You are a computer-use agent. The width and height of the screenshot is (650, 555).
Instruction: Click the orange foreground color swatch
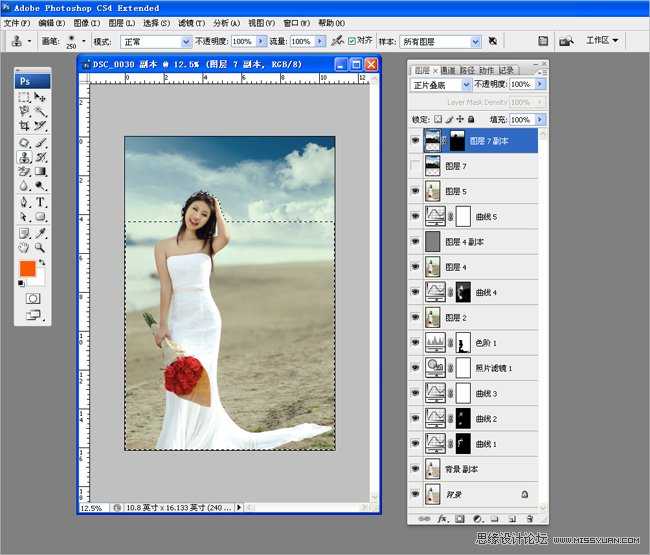[28, 269]
